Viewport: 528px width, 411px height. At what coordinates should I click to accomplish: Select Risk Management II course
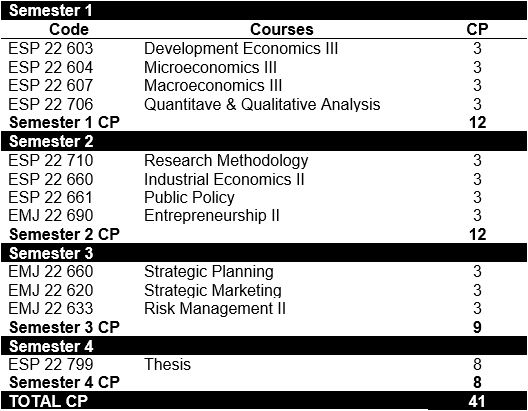click(215, 309)
